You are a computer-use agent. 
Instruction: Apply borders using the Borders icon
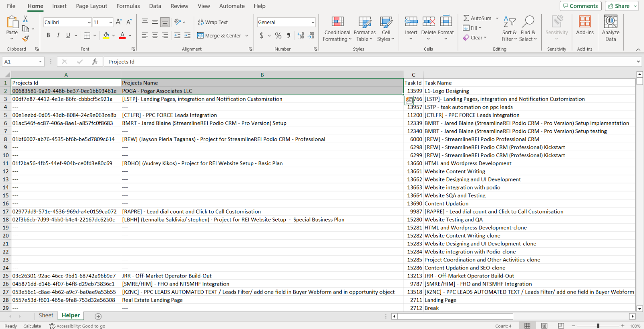click(87, 35)
